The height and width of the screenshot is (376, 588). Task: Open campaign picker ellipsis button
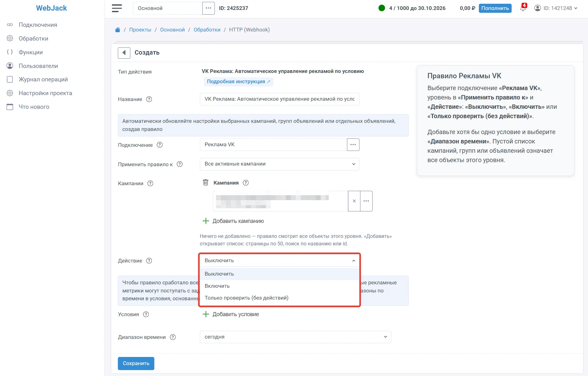(366, 201)
